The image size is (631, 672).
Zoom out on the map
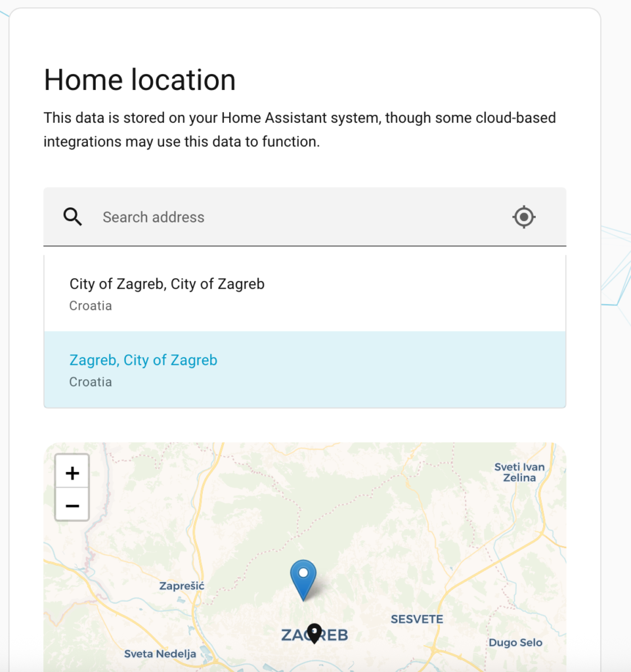(x=72, y=505)
